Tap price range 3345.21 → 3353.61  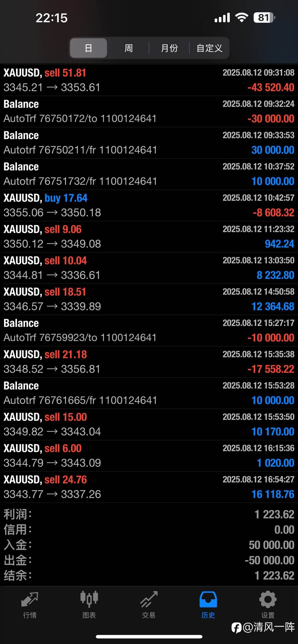[x=52, y=87]
